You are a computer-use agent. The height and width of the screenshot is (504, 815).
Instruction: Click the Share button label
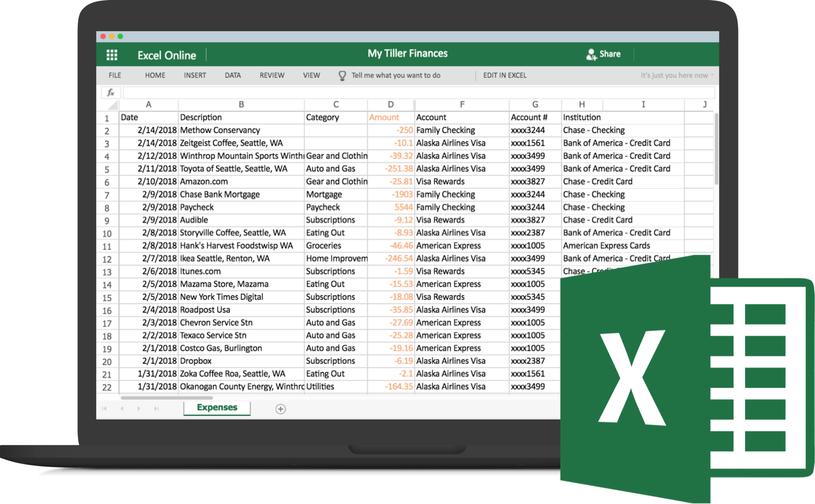[x=610, y=54]
